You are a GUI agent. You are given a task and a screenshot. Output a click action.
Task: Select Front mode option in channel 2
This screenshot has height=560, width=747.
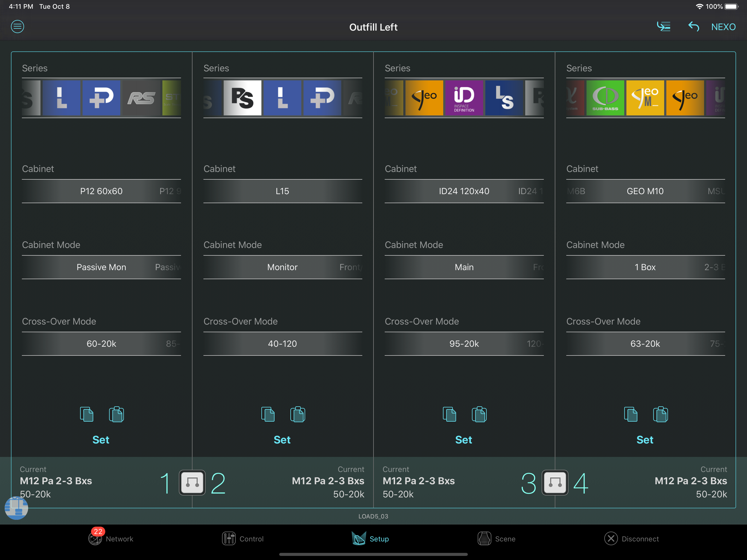coord(351,267)
